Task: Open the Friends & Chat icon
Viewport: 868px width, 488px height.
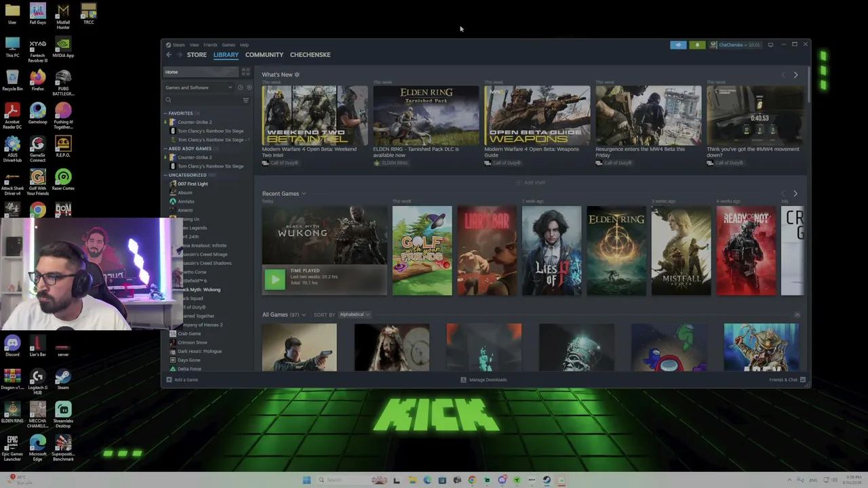Action: click(803, 380)
